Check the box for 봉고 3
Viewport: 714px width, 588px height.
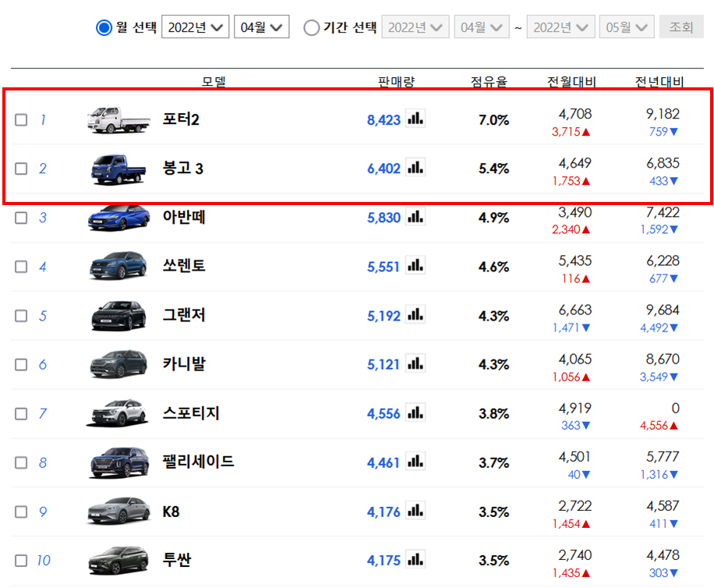pos(21,168)
